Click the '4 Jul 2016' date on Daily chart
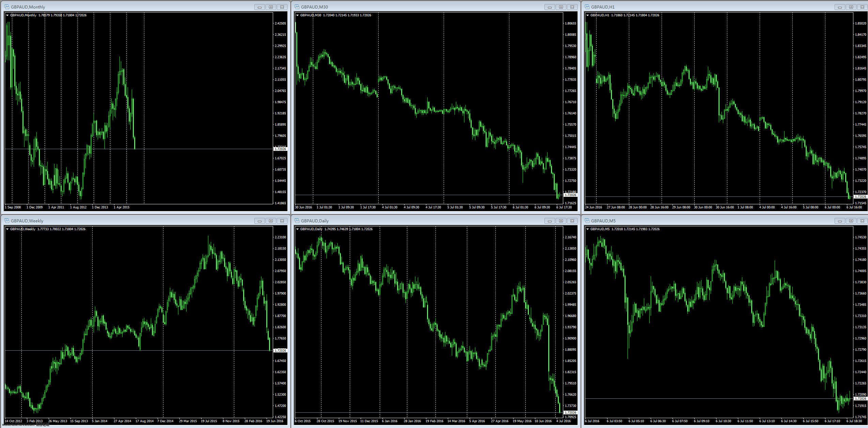This screenshot has width=868, height=428. pos(564,421)
